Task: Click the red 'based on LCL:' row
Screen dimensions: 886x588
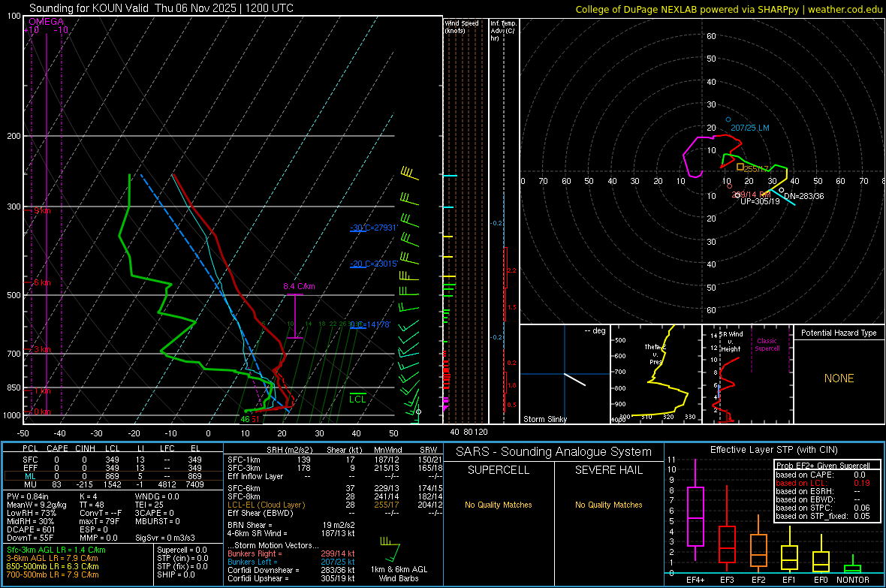Action: (823, 483)
